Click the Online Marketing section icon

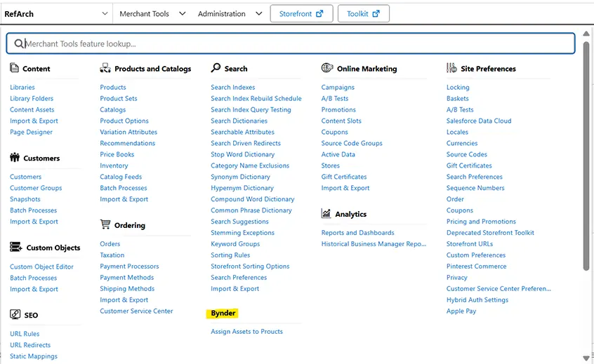(327, 68)
